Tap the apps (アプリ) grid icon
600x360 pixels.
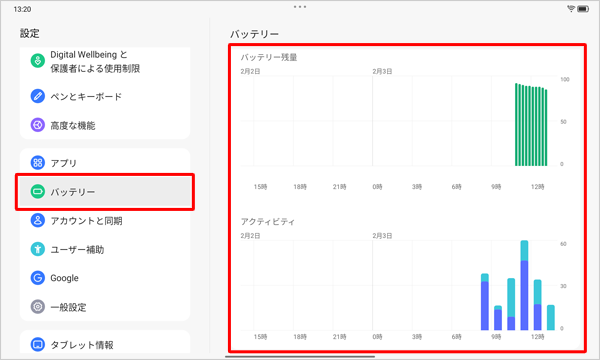(38, 163)
